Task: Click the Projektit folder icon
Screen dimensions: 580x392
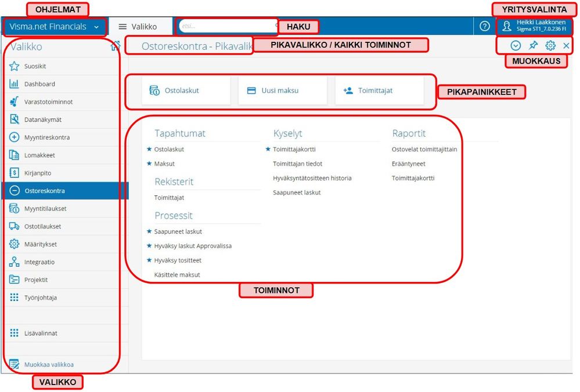Action: pos(14,280)
